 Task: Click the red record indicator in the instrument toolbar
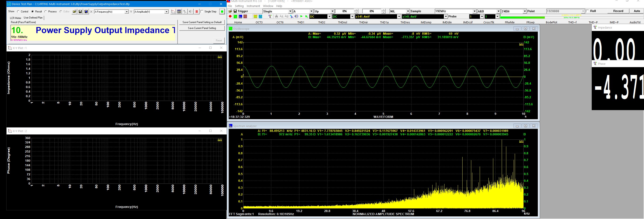(230, 16)
